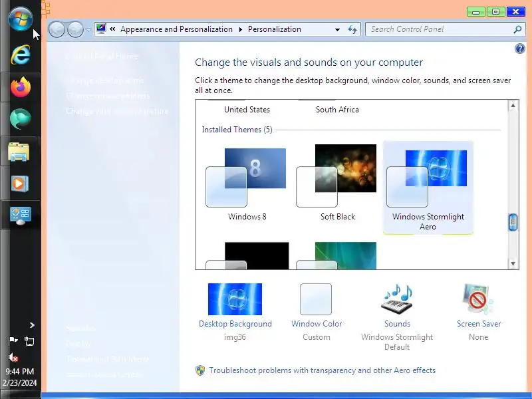Open Troubleshoot problems with transparency link

[322, 370]
